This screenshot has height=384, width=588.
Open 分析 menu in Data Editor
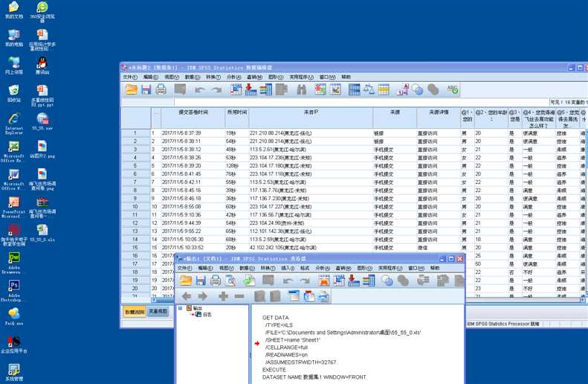[233, 77]
